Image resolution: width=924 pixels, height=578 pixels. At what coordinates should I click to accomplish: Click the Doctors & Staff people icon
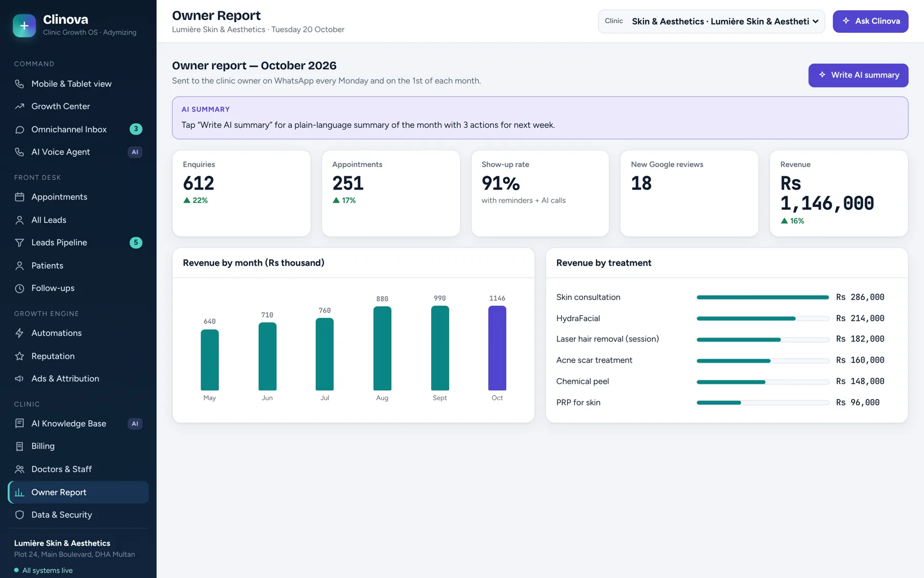tap(20, 469)
